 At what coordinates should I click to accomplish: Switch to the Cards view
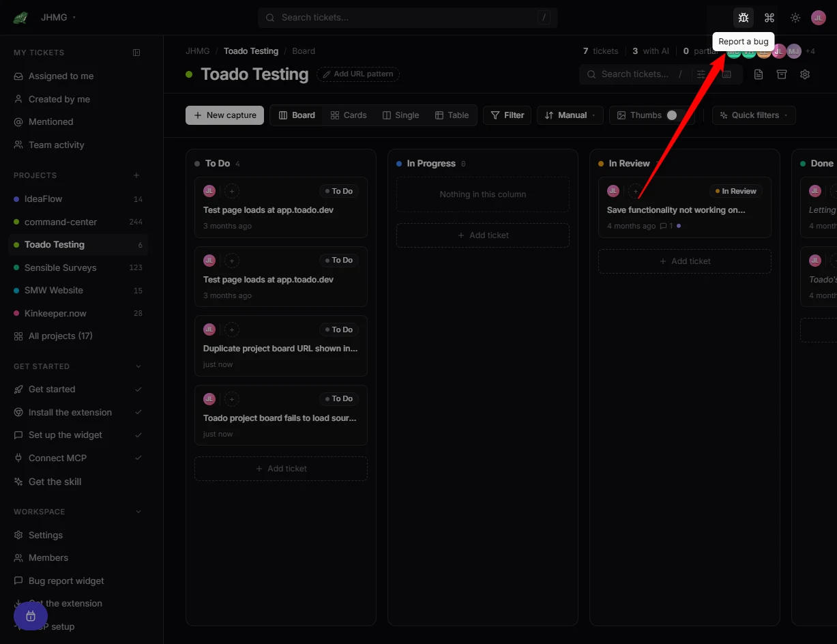click(x=349, y=115)
